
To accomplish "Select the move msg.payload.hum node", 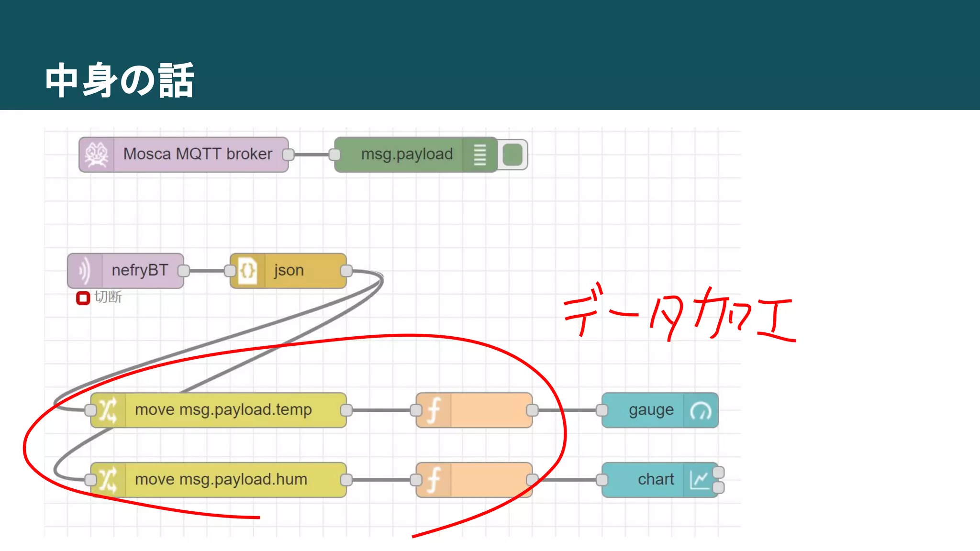I will click(x=221, y=479).
